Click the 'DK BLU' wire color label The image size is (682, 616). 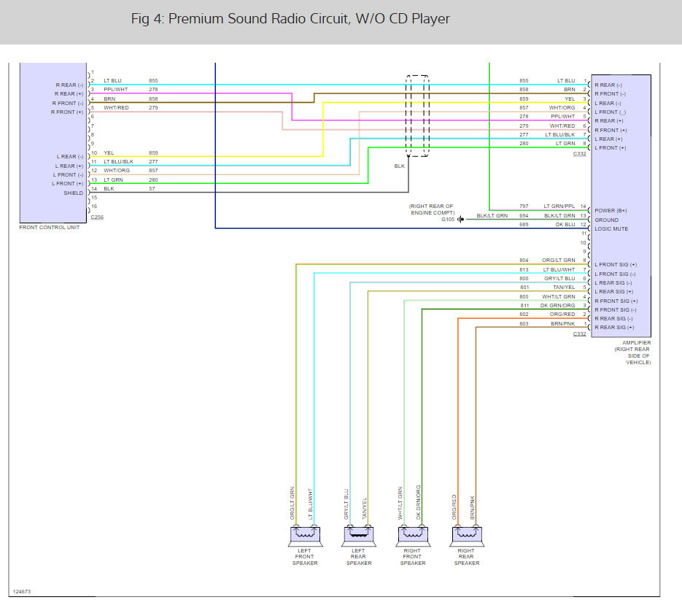[x=565, y=225]
